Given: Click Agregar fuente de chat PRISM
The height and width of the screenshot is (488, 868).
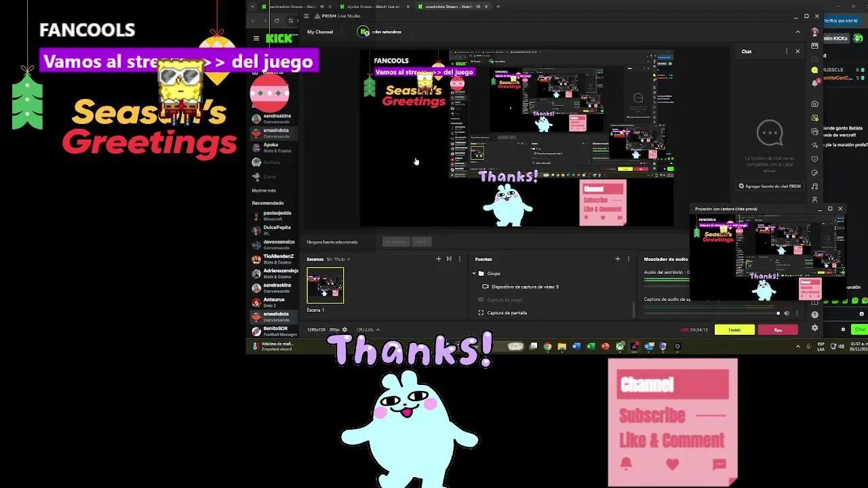Looking at the screenshot, I should 770,186.
